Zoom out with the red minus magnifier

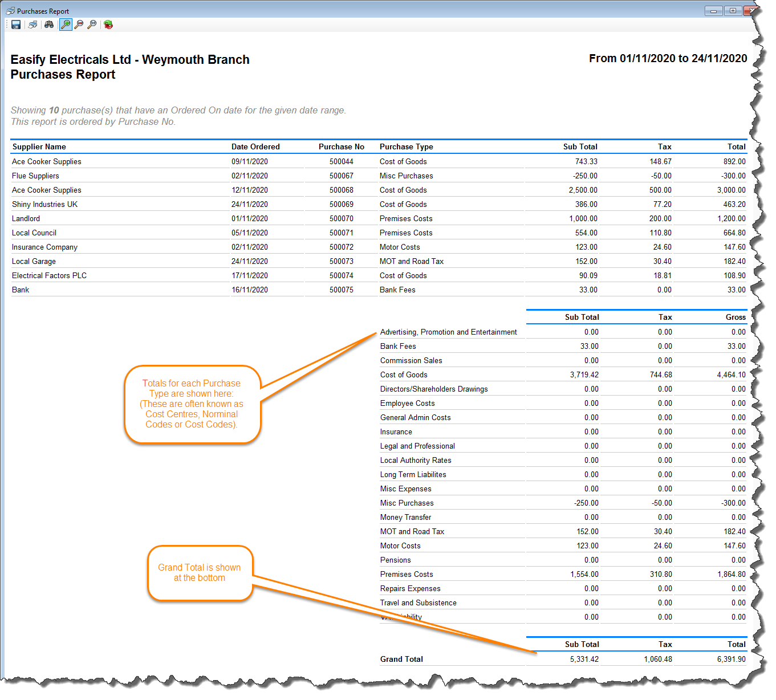tap(79, 25)
